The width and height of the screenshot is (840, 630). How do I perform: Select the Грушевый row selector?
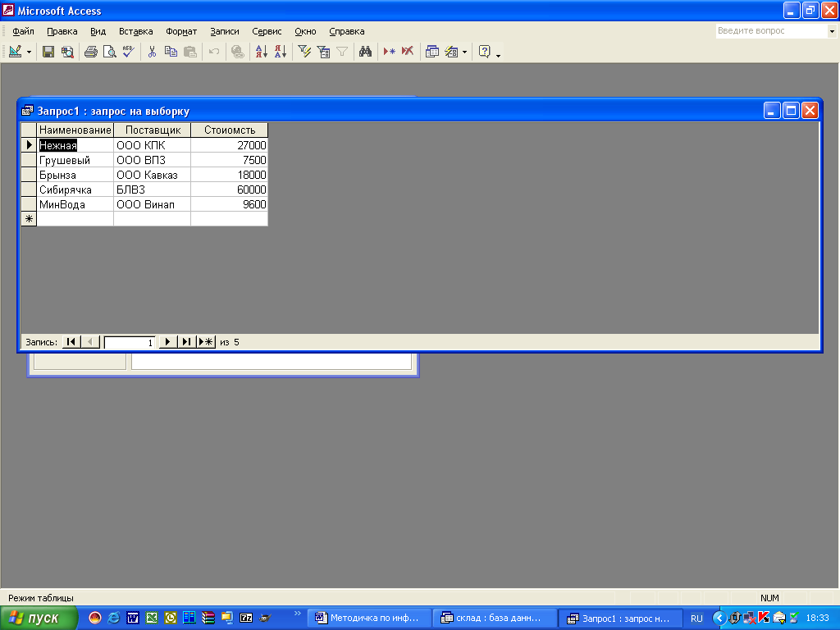coord(29,160)
